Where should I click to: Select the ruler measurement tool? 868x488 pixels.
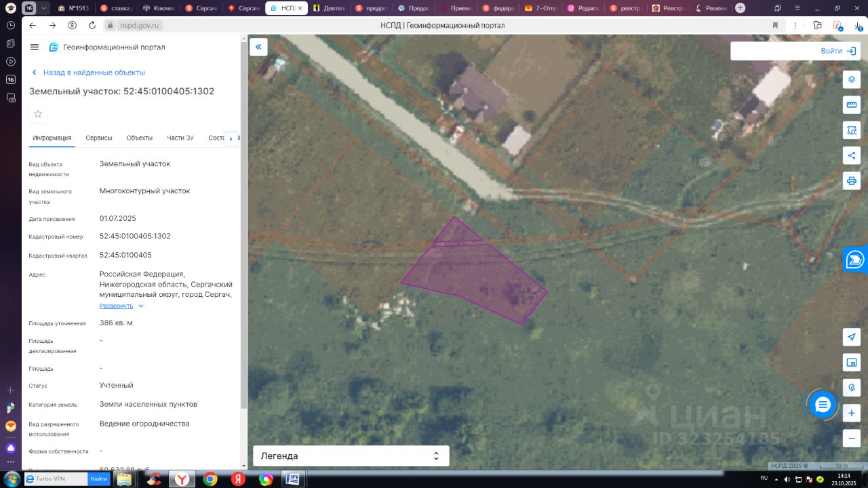(x=852, y=104)
